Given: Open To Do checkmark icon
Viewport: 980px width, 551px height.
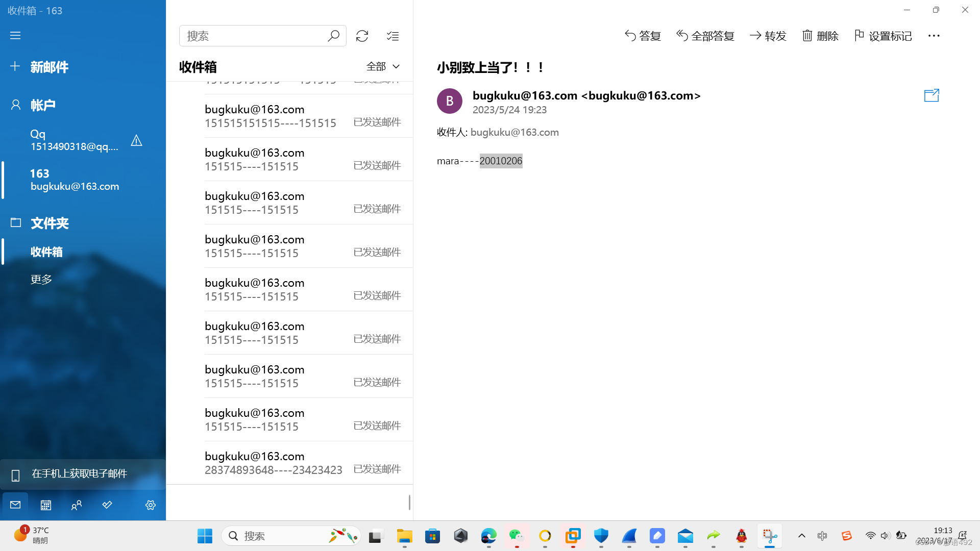Looking at the screenshot, I should click(107, 505).
